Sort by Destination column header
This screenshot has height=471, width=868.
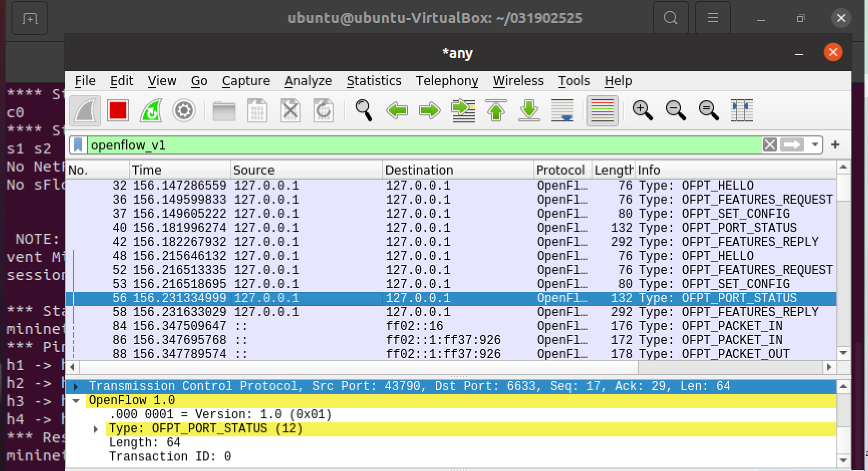click(x=458, y=170)
